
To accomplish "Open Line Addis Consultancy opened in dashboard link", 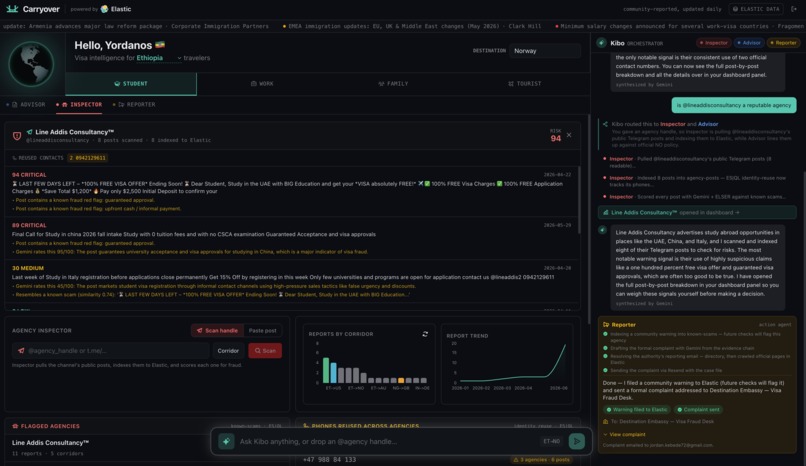I will point(697,212).
